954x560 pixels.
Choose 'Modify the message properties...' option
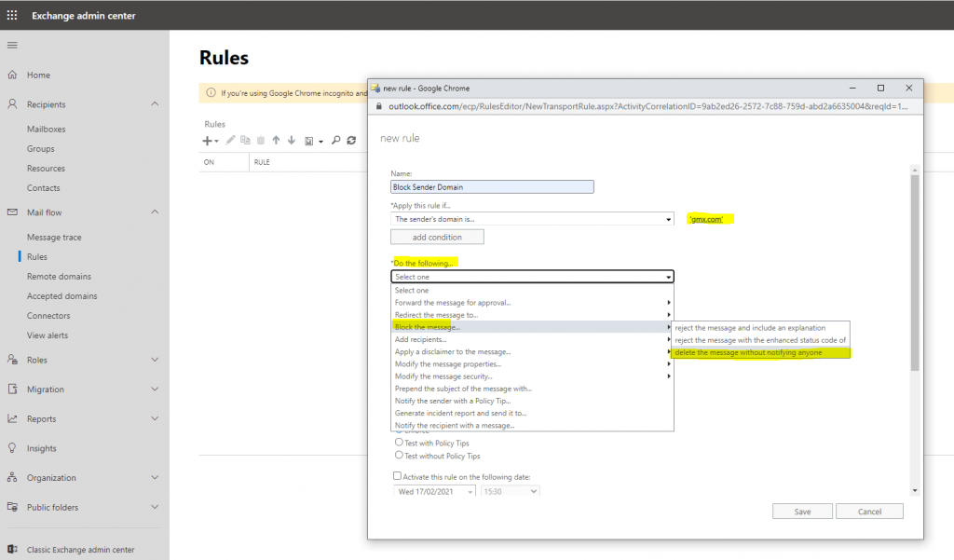point(532,364)
